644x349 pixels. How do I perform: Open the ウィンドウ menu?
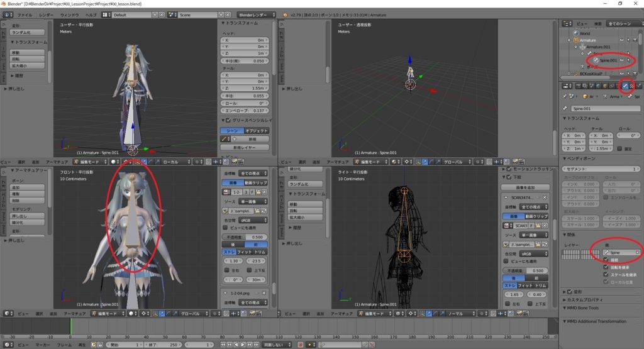pyautogui.click(x=69, y=15)
